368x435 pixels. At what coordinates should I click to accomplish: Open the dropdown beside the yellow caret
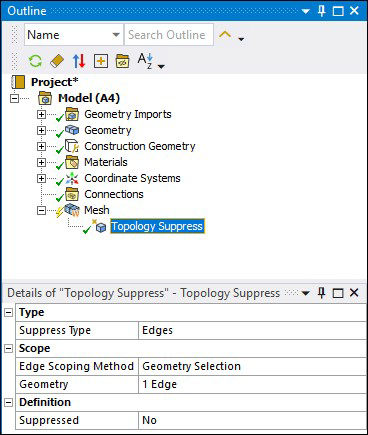click(241, 39)
